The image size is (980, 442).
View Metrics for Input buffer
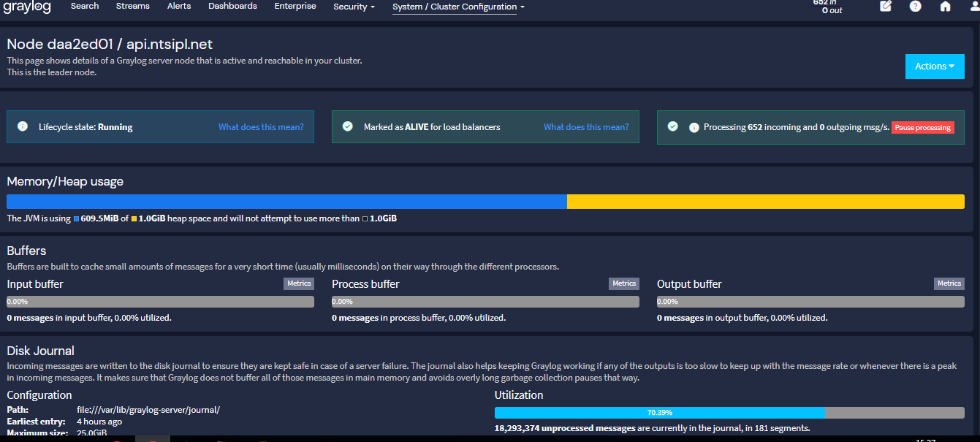(x=299, y=283)
